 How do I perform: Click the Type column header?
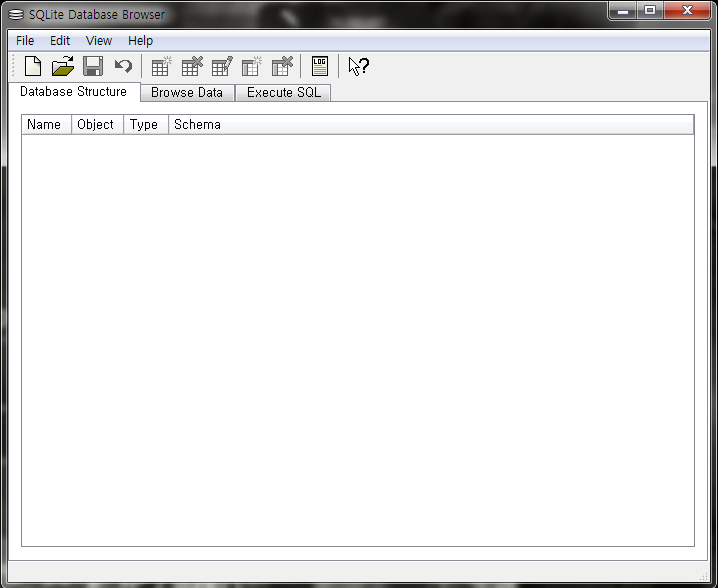[x=146, y=125]
